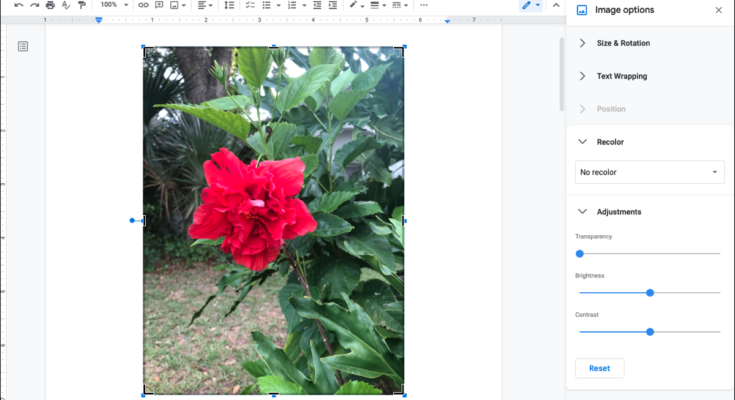Open the document outline icon
735x400 pixels.
click(23, 46)
